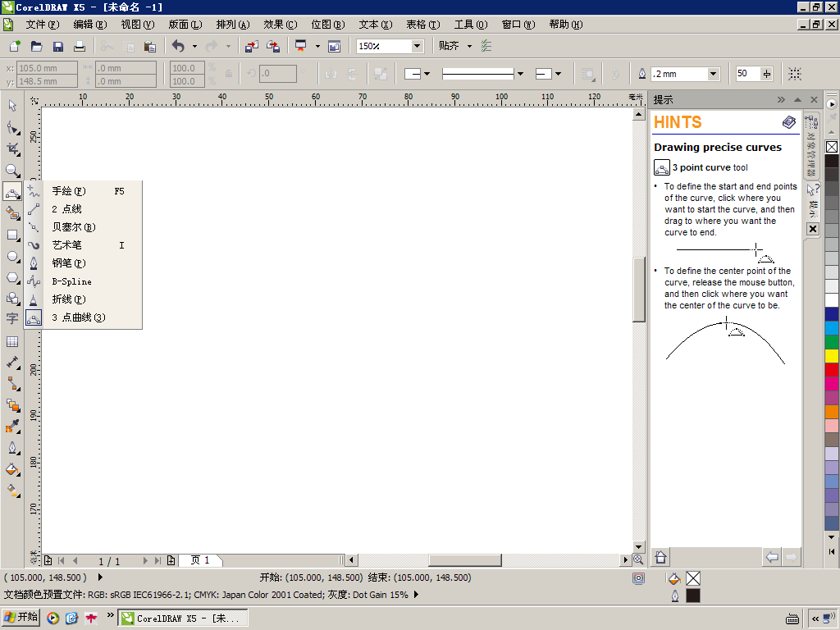Expand the Undo history dropdown arrow
The image size is (840, 630).
point(194,46)
